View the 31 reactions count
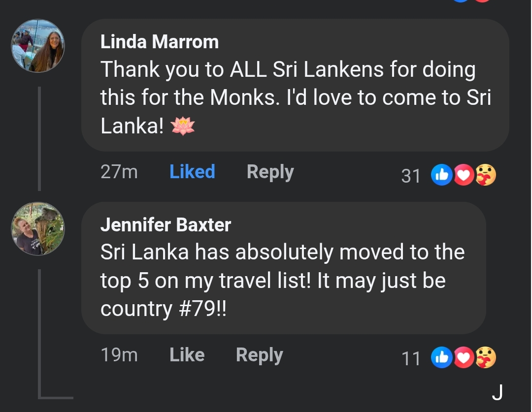The image size is (532, 412). [410, 176]
